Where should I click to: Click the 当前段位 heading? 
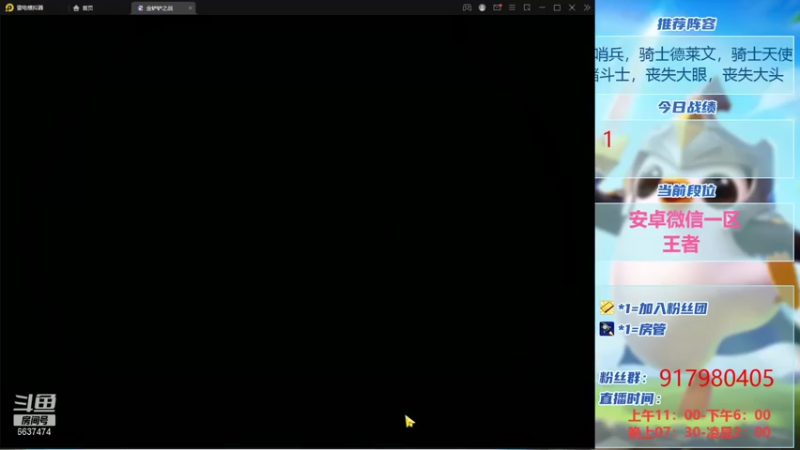point(686,190)
